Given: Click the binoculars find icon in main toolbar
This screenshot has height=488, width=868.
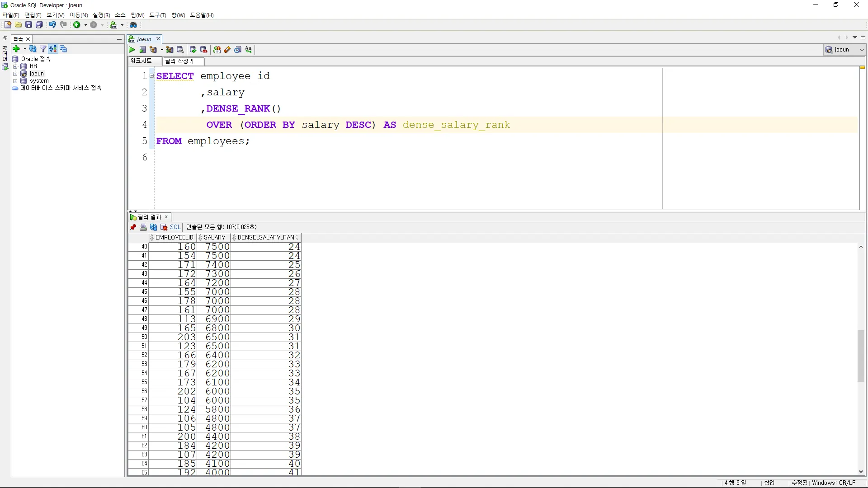Looking at the screenshot, I should [133, 25].
